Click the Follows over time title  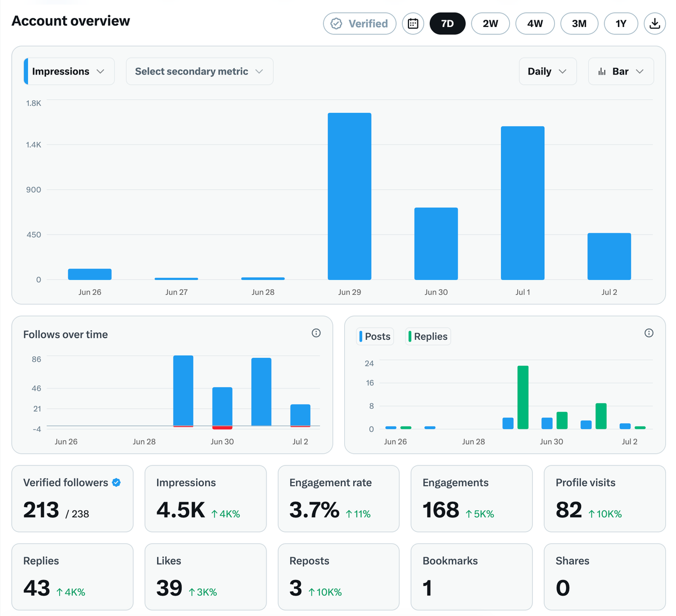65,334
